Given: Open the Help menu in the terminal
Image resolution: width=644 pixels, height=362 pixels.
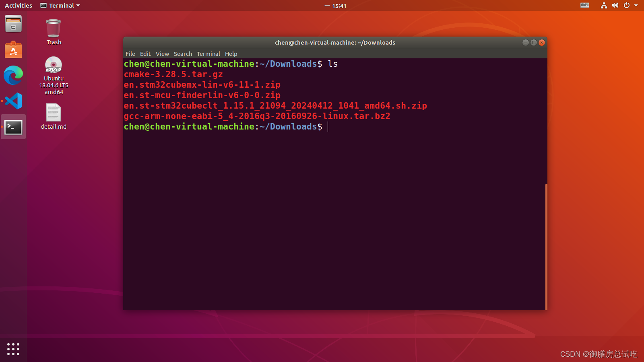Looking at the screenshot, I should [231, 53].
